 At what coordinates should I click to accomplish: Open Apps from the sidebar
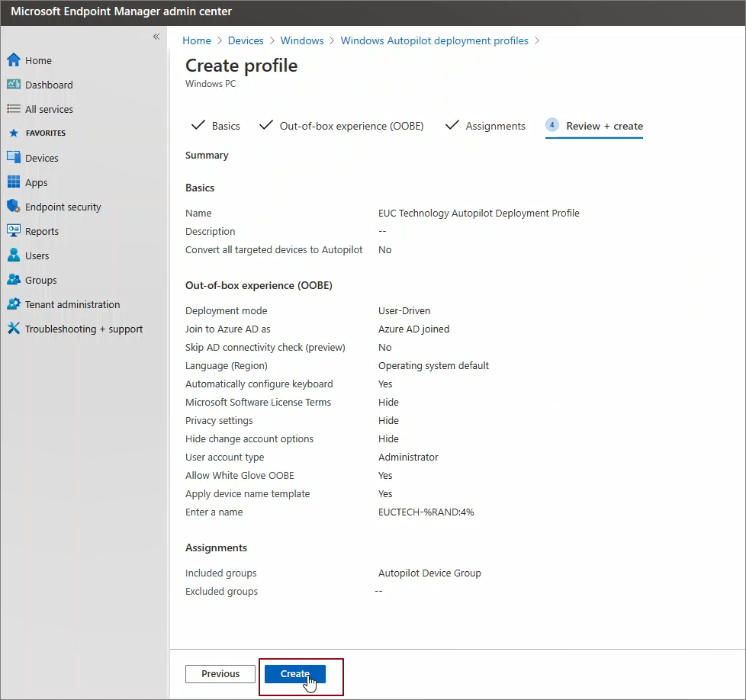click(36, 182)
